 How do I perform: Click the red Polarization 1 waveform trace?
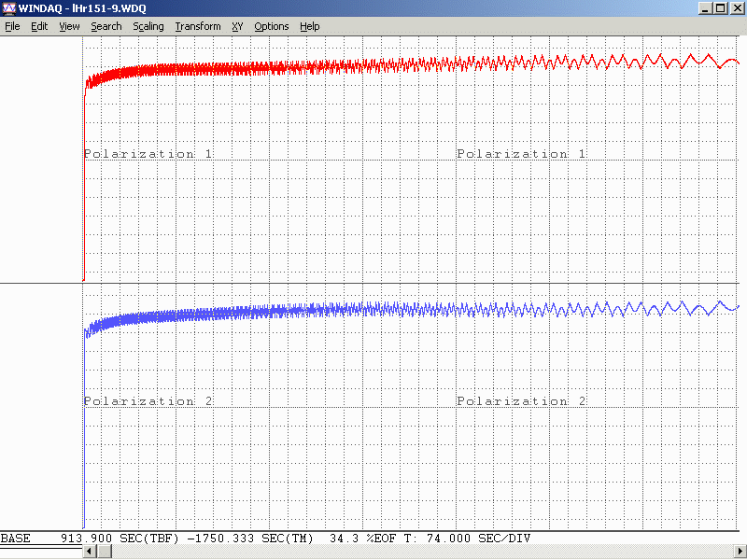coord(280,67)
